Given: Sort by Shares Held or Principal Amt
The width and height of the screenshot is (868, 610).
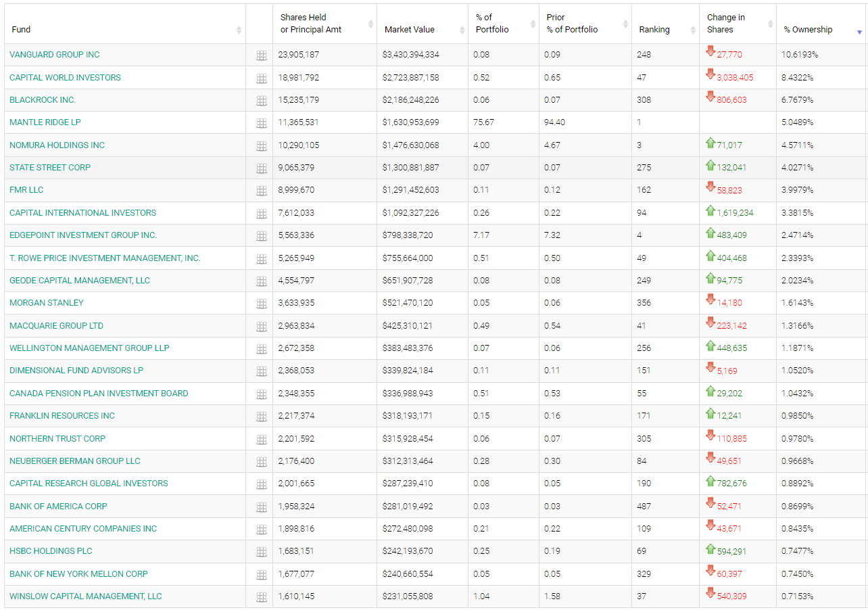Looking at the screenshot, I should tap(325, 24).
